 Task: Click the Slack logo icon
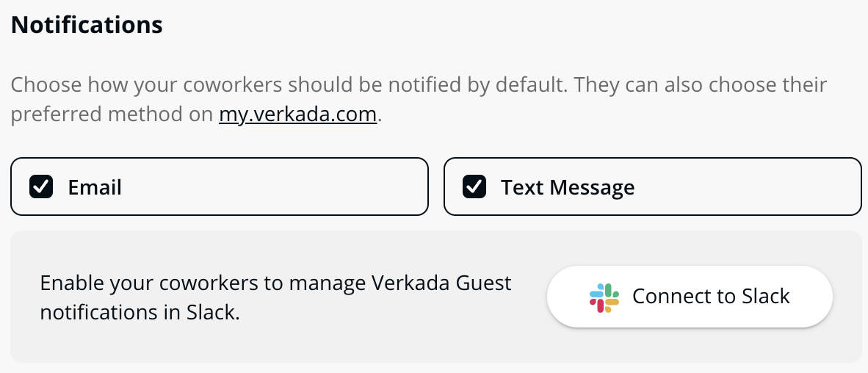(604, 297)
